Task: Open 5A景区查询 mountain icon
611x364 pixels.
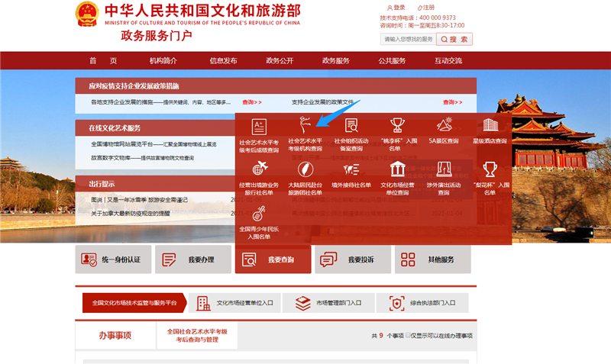Action: (444, 124)
